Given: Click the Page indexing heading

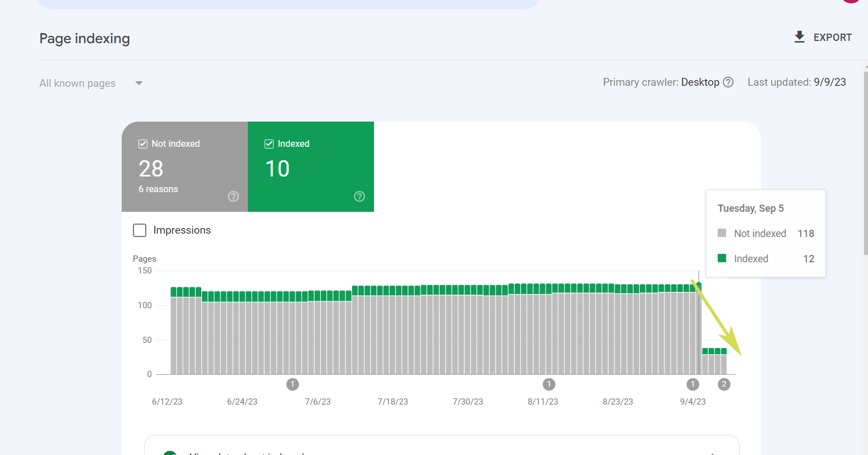Looking at the screenshot, I should coord(85,38).
